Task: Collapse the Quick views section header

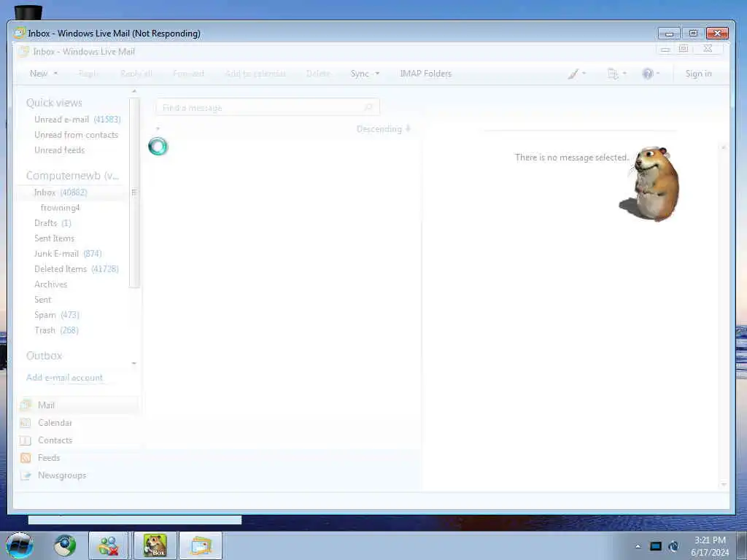Action: pyautogui.click(x=54, y=103)
